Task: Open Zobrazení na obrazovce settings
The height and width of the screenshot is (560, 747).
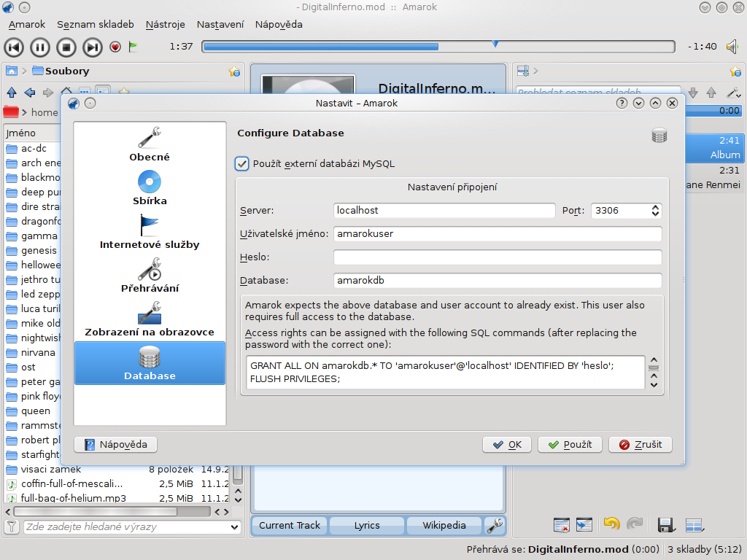Action: 150,319
